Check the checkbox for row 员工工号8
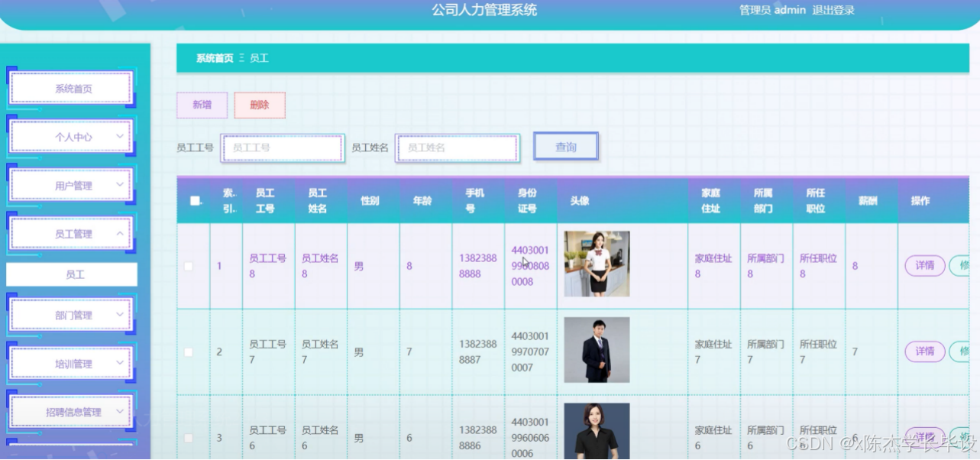980x460 pixels. point(189,266)
